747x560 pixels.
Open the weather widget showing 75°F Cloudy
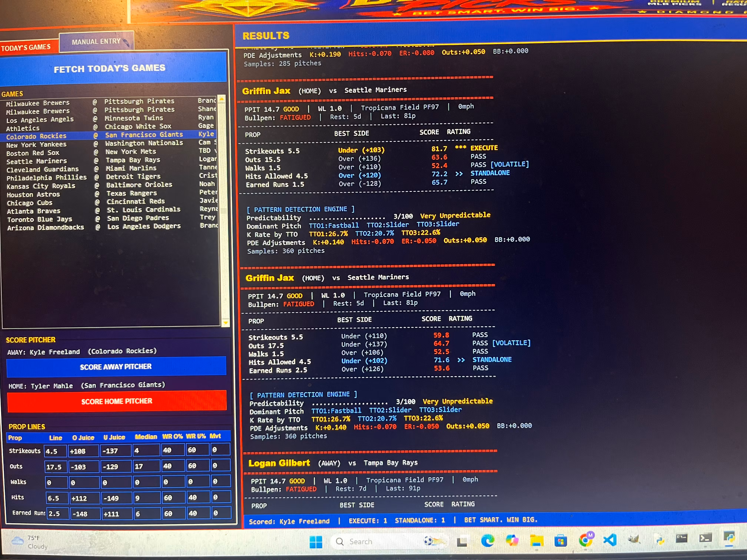30,542
